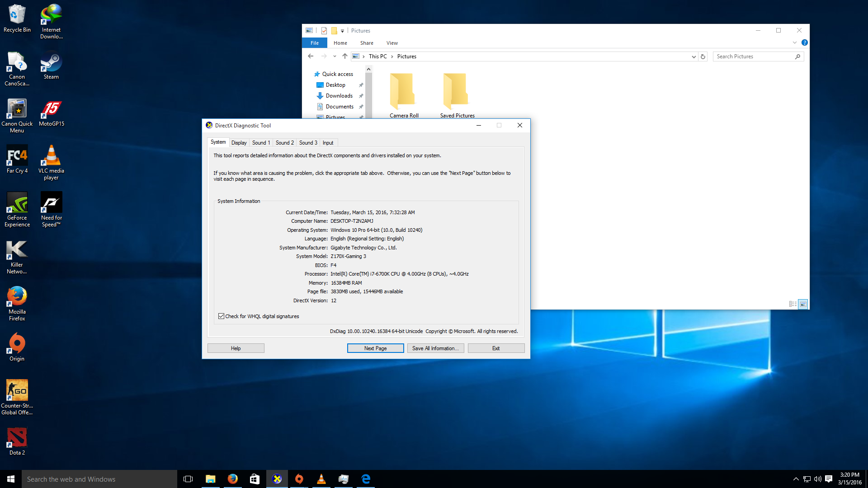868x488 pixels.
Task: Open Microsoft Edge from the taskbar
Action: (366, 479)
